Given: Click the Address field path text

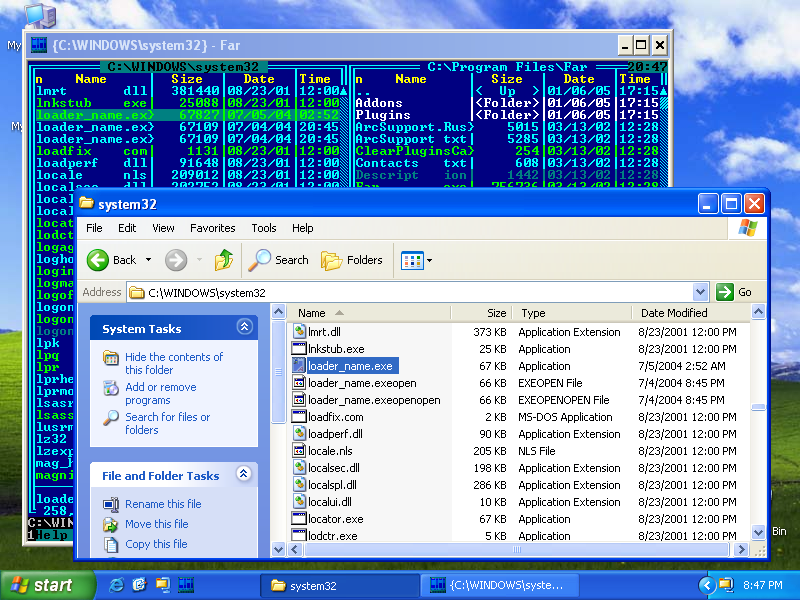Looking at the screenshot, I should pos(207,293).
